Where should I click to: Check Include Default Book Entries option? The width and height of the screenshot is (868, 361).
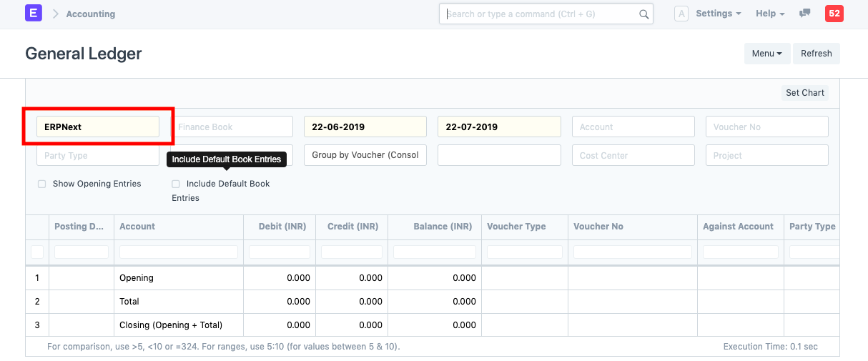tap(176, 184)
